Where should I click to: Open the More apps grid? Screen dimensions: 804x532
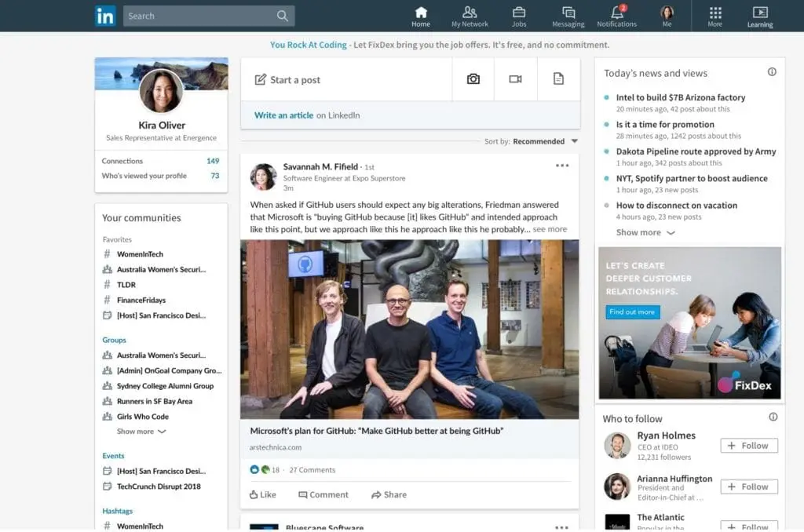(714, 16)
